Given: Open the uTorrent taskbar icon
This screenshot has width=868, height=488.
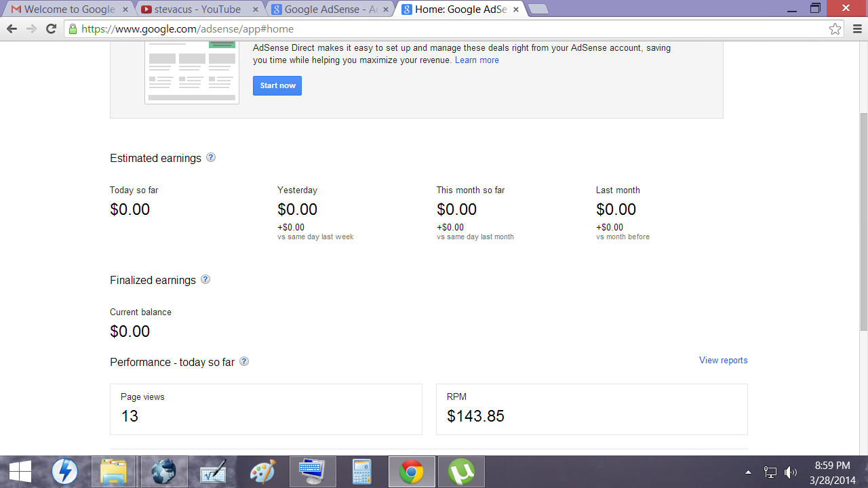Looking at the screenshot, I should (462, 472).
